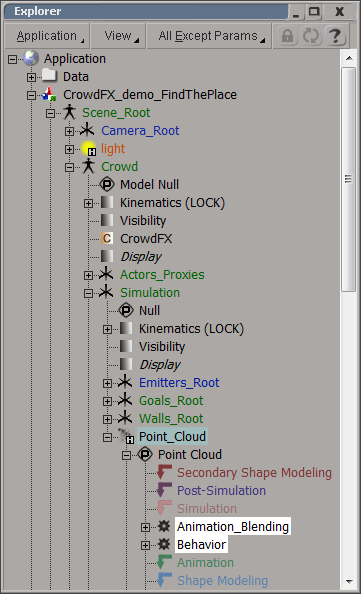Open the View menu
Viewport: 361px width, 594px height.
pyautogui.click(x=118, y=36)
